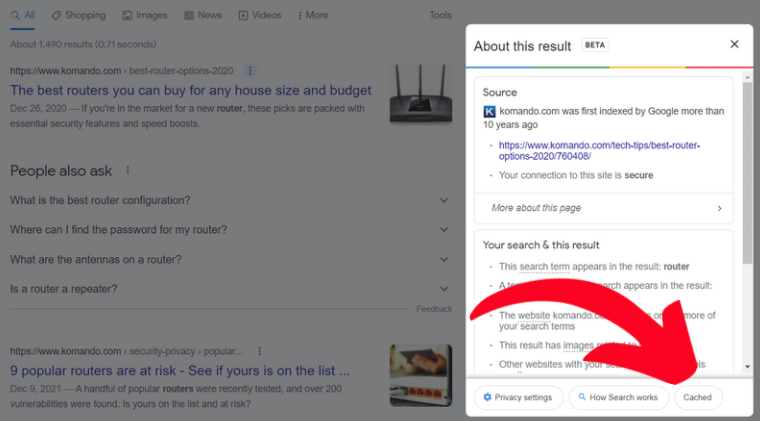This screenshot has height=421, width=760.
Task: Open the News tab
Action: tap(203, 16)
